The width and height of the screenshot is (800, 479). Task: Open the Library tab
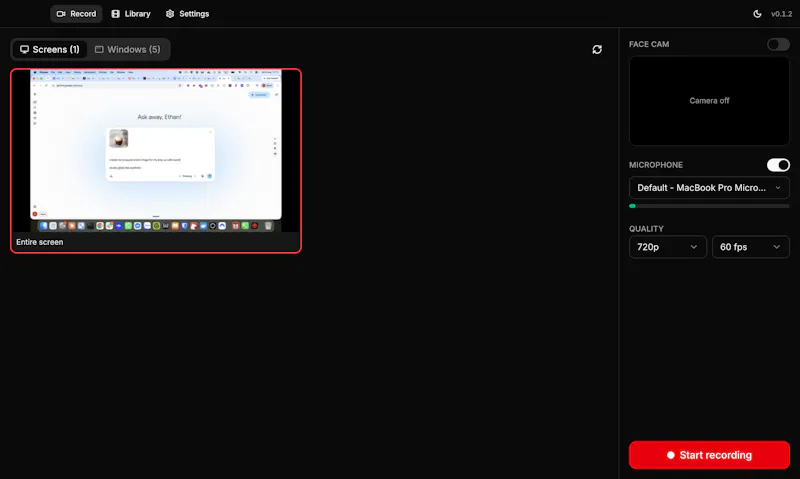pyautogui.click(x=131, y=14)
